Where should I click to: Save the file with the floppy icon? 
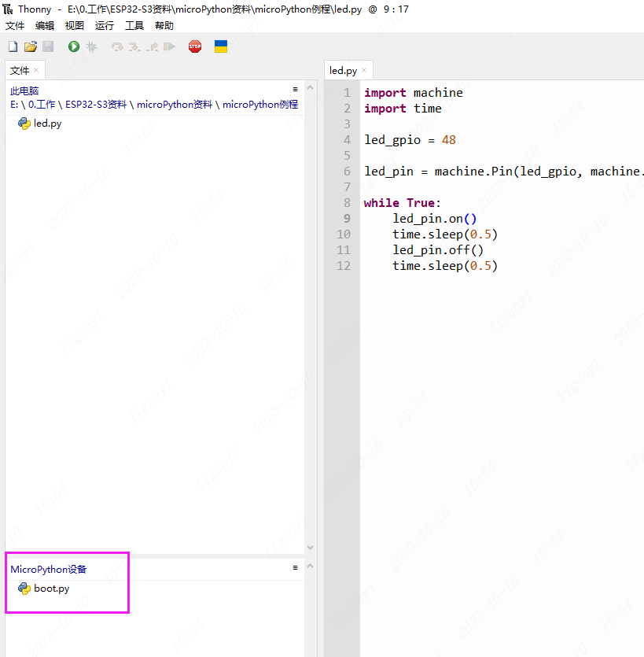(x=48, y=46)
